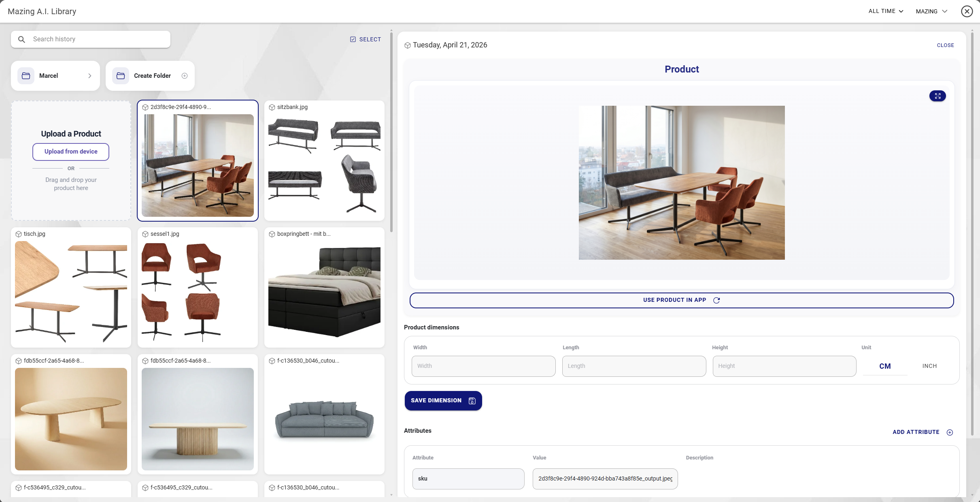Switch unit to CM

click(x=885, y=366)
